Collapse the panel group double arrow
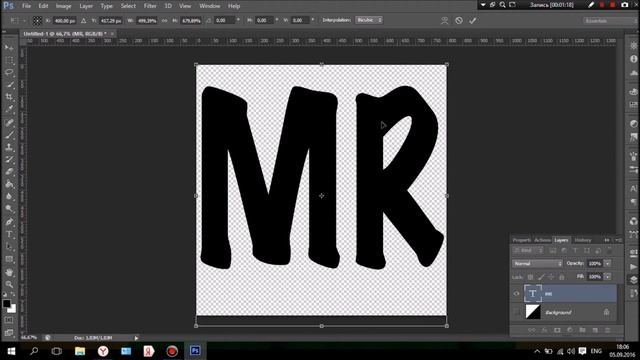This screenshot has width=640, height=360. pos(607,240)
